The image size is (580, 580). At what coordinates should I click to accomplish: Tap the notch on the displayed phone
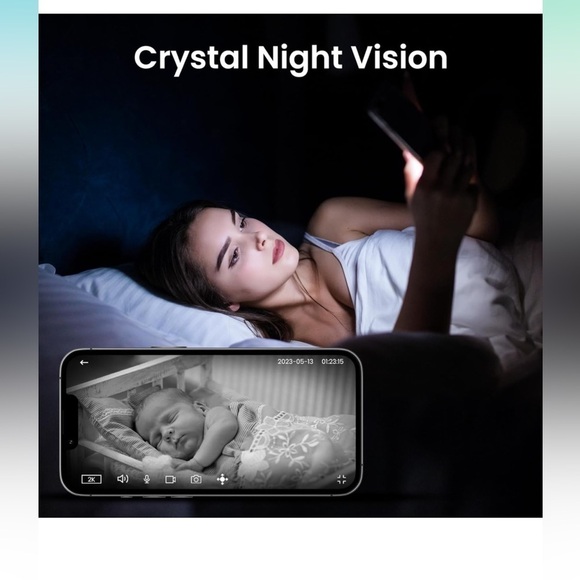[x=71, y=421]
